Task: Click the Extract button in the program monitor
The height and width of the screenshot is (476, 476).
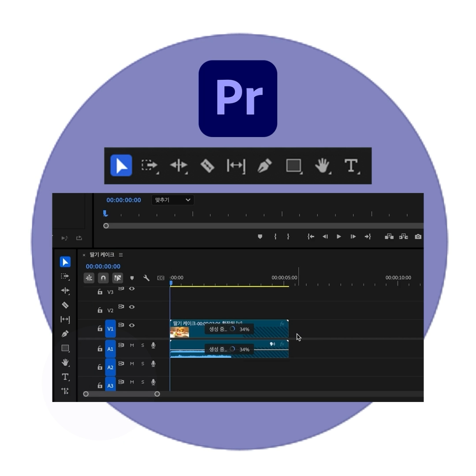Action: point(403,237)
